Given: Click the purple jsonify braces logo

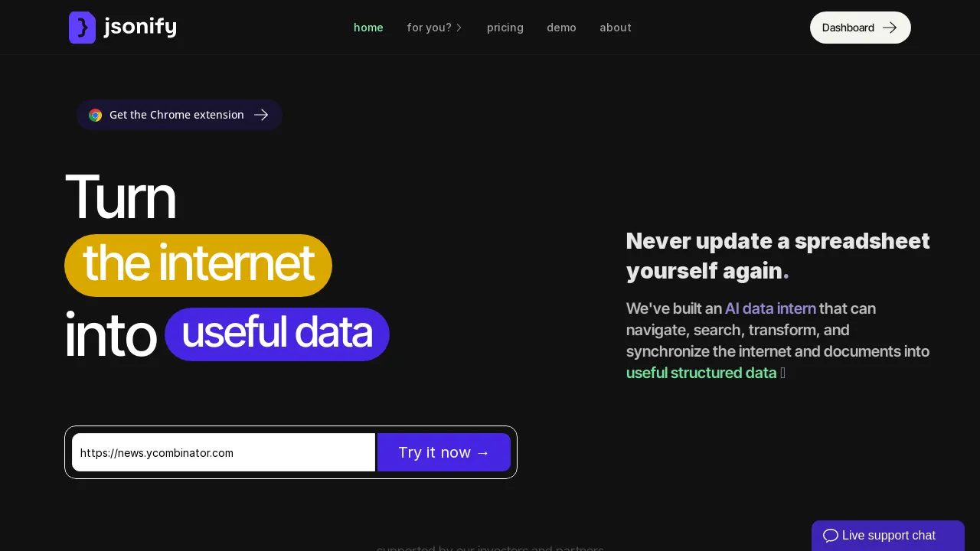Looking at the screenshot, I should pos(83,27).
